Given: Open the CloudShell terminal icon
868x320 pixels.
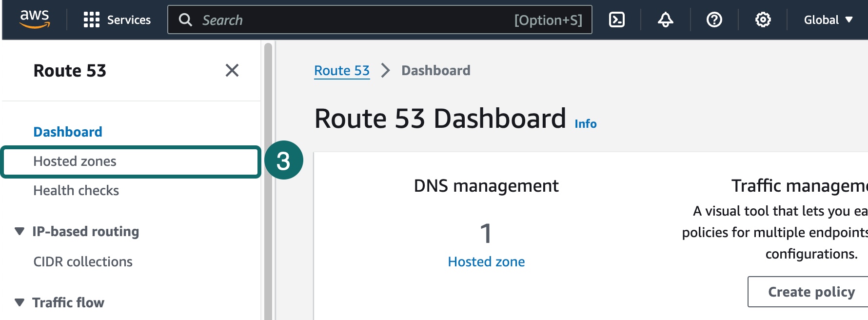Looking at the screenshot, I should 617,20.
